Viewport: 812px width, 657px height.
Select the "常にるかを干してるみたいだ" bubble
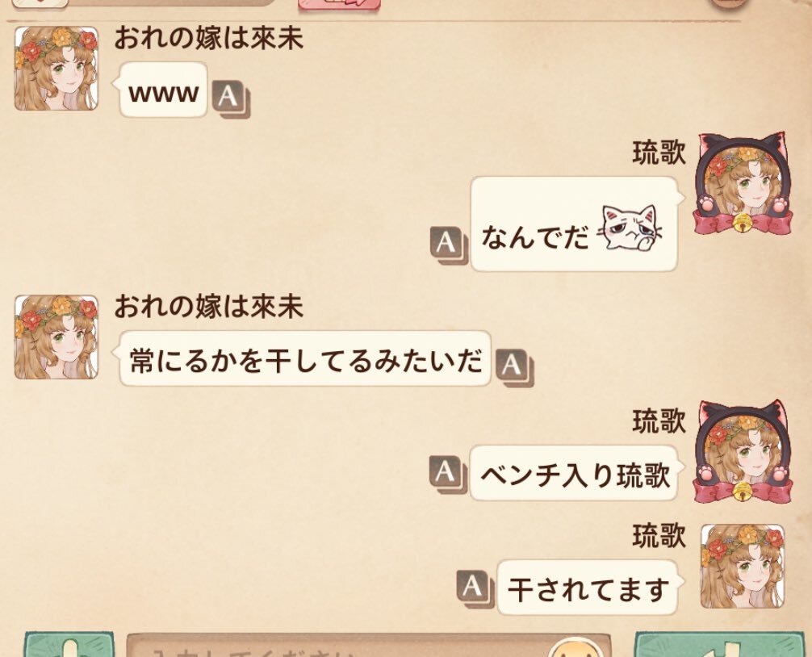coord(304,359)
